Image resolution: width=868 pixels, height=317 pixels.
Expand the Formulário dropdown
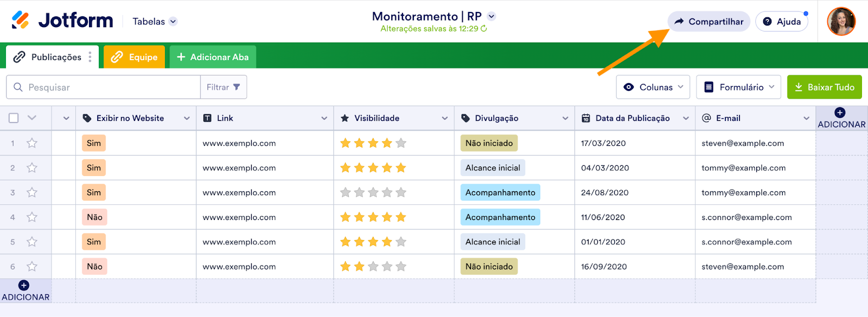[x=738, y=87]
